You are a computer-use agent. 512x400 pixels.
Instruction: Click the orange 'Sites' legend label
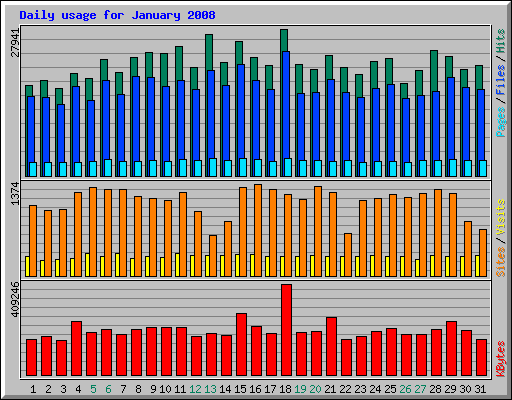[x=501, y=262]
